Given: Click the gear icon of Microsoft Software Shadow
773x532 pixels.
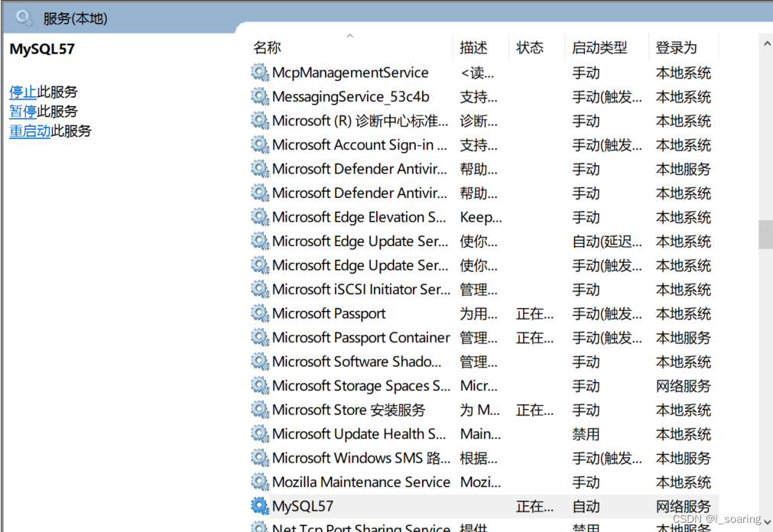Looking at the screenshot, I should [260, 362].
